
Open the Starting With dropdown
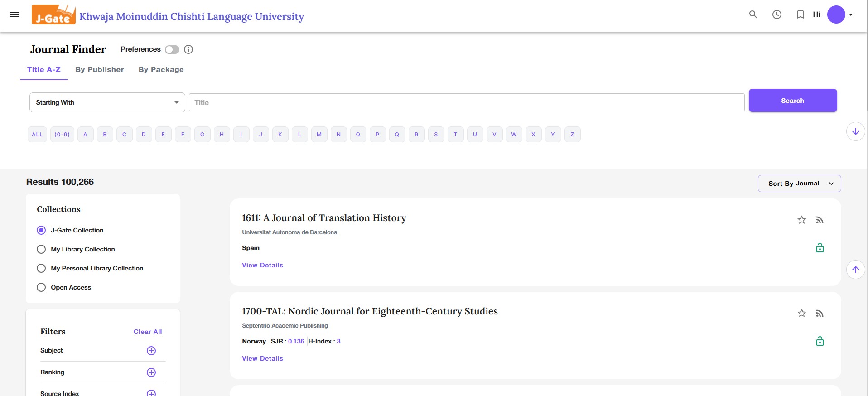click(107, 102)
